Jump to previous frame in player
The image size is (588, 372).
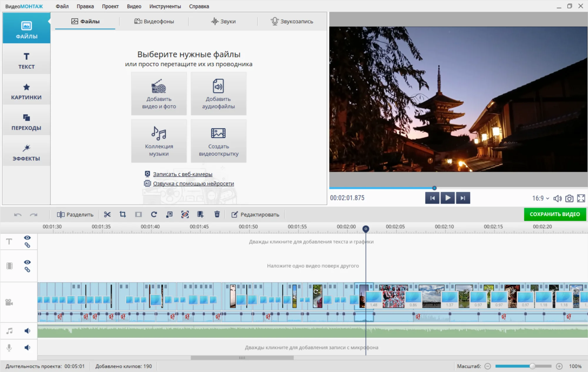(432, 198)
